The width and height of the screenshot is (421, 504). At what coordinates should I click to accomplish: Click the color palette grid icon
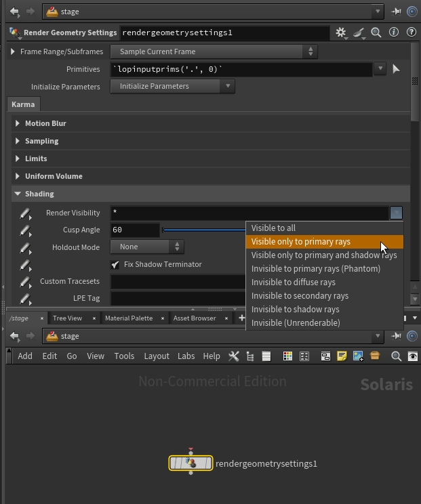(287, 356)
